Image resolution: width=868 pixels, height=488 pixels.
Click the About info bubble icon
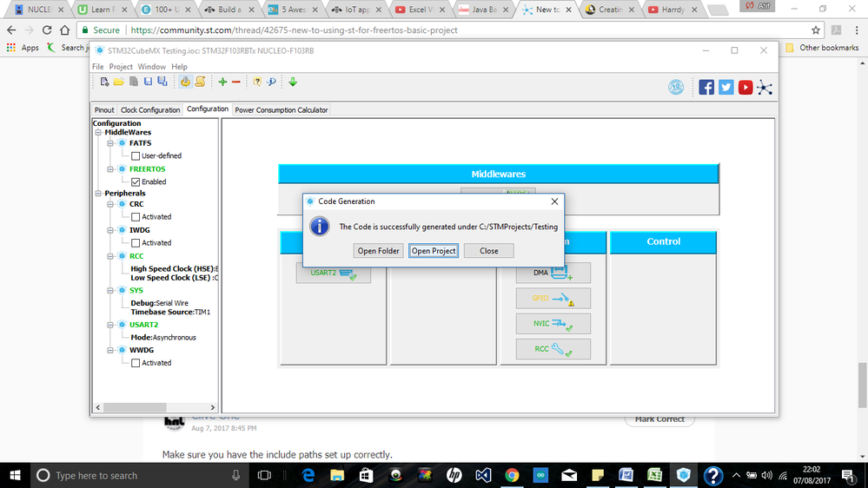(x=271, y=82)
